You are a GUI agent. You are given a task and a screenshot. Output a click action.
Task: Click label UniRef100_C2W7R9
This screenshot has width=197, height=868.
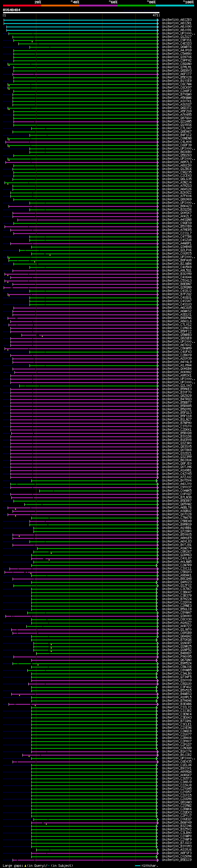tap(177, 565)
